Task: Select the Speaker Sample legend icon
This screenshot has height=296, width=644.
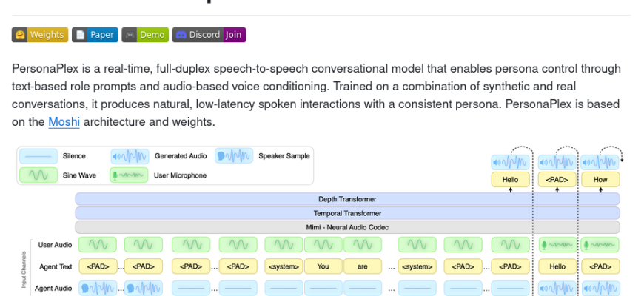Action: (x=233, y=157)
